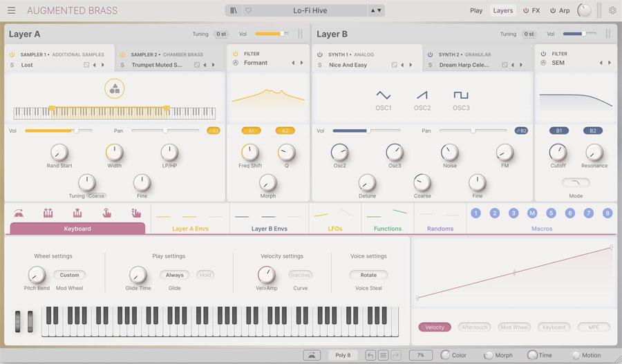Click the undo arrow in bottom bar
Viewport: 622px width, 364px height.
point(370,355)
